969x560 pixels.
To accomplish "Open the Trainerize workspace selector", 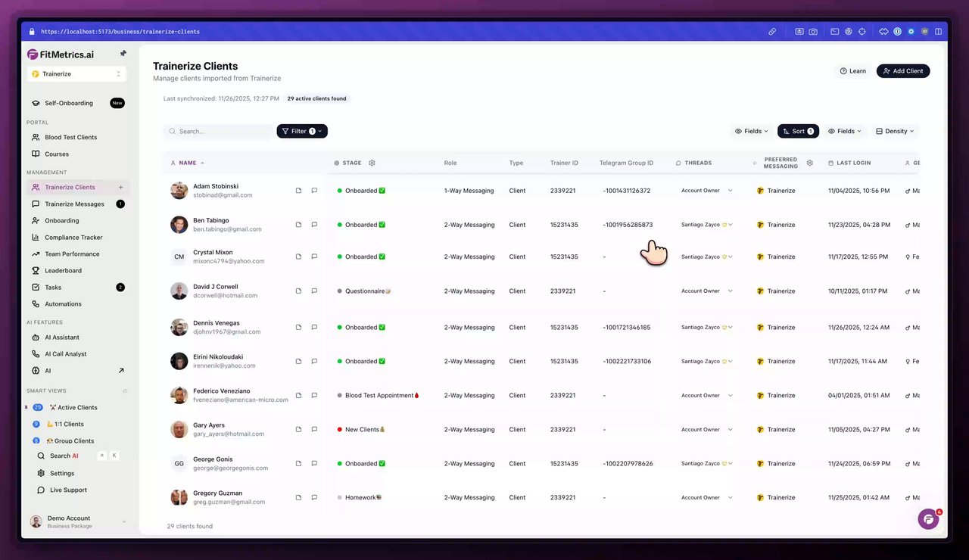I will [76, 73].
